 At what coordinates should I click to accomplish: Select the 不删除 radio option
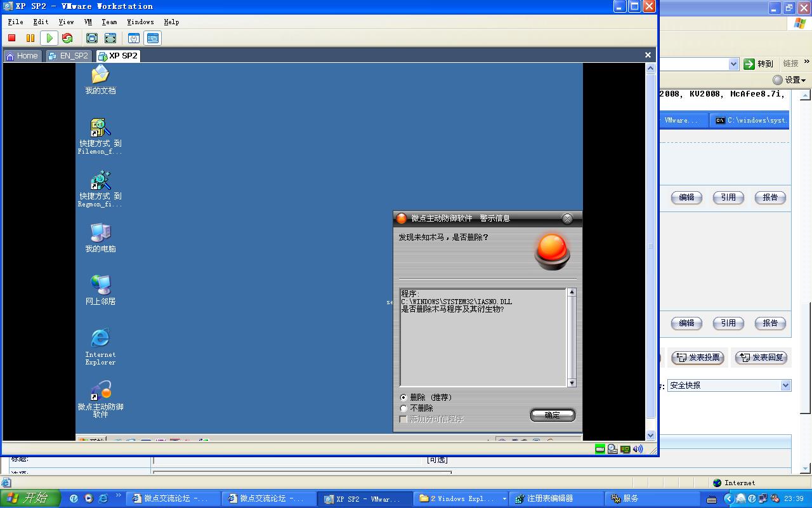417,408
